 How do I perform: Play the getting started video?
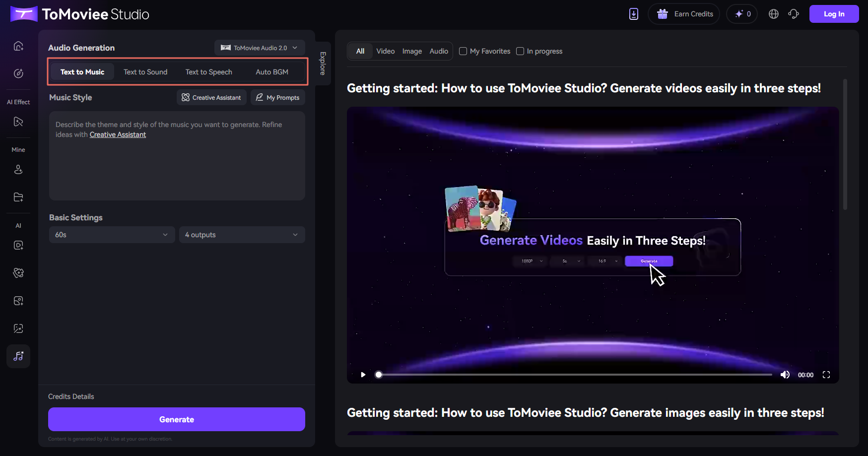pos(363,375)
